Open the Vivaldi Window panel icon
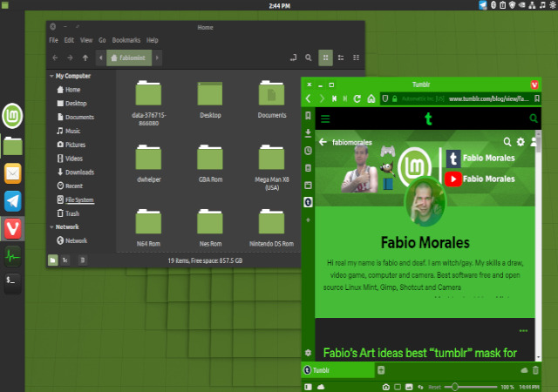 point(308,185)
